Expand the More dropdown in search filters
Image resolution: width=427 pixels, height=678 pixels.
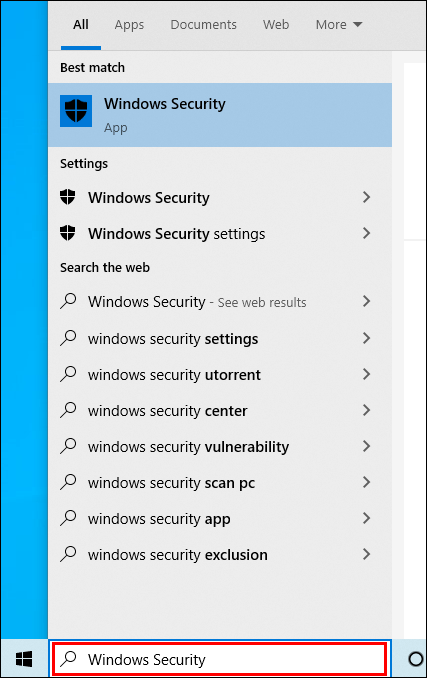pyautogui.click(x=339, y=25)
